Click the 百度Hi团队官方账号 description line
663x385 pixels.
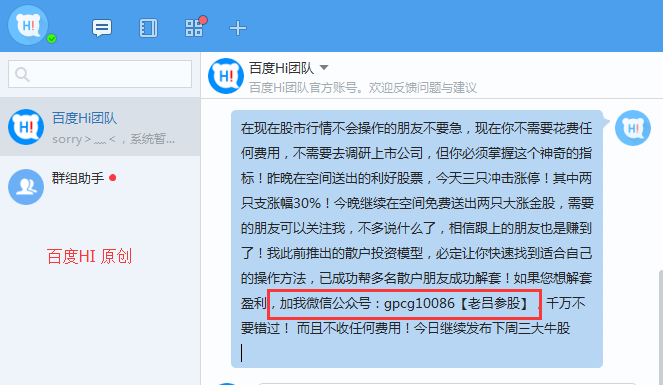click(363, 87)
